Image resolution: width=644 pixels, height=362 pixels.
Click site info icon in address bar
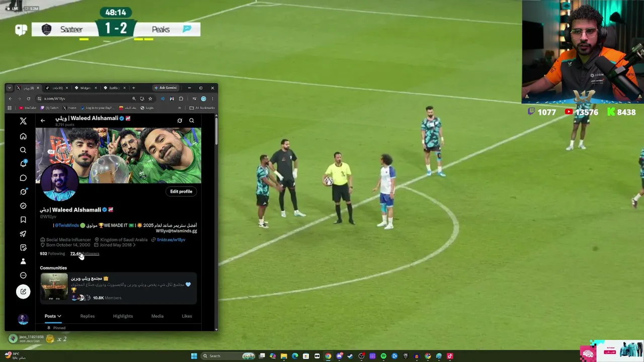click(x=39, y=99)
